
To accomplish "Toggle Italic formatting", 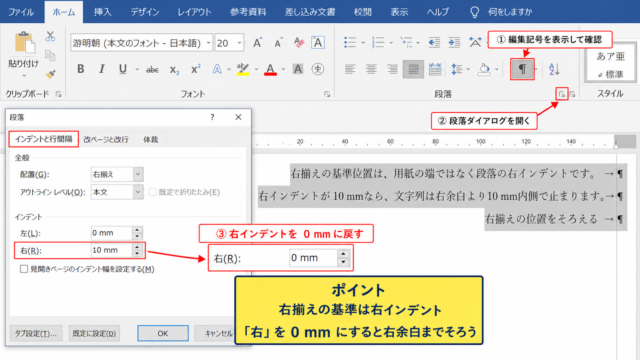I will point(102,69).
